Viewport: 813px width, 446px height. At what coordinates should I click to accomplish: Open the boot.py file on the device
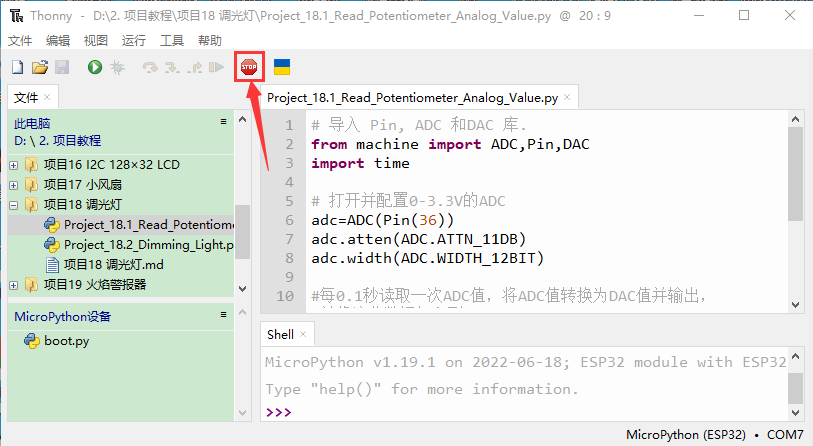66,340
